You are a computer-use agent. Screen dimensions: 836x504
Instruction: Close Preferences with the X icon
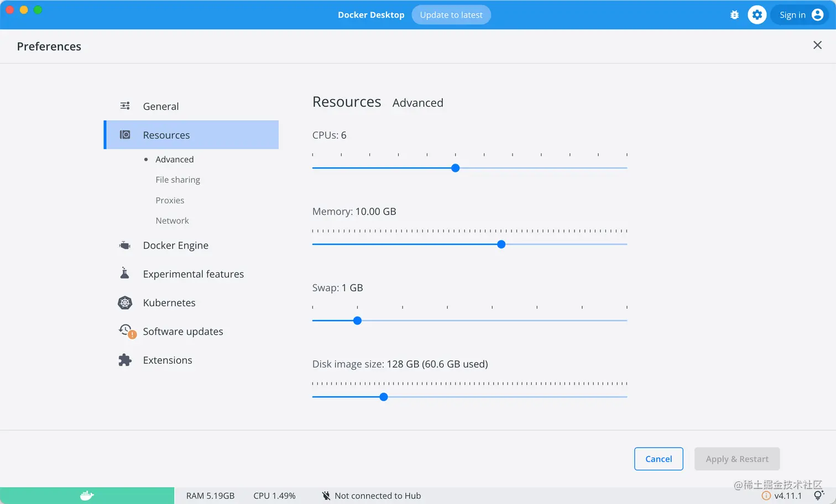(x=817, y=45)
